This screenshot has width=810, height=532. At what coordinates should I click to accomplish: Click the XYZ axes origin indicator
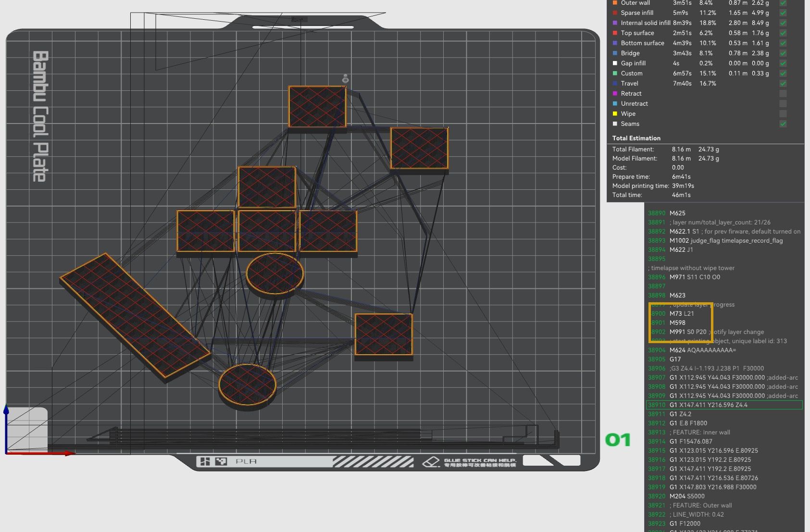coord(6,453)
